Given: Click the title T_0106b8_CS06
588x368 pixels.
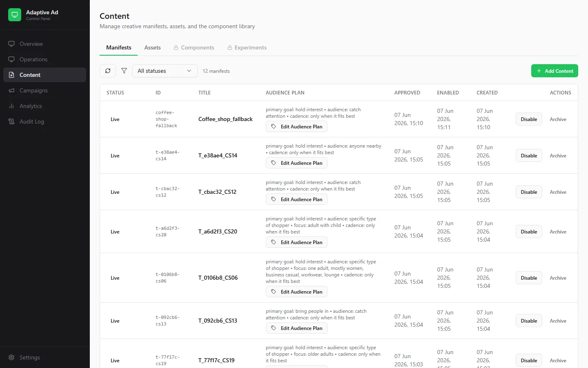Looking at the screenshot, I should tap(218, 278).
